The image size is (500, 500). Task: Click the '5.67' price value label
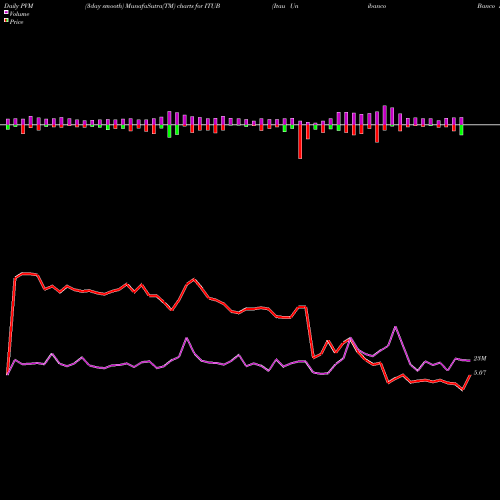pyautogui.click(x=480, y=373)
